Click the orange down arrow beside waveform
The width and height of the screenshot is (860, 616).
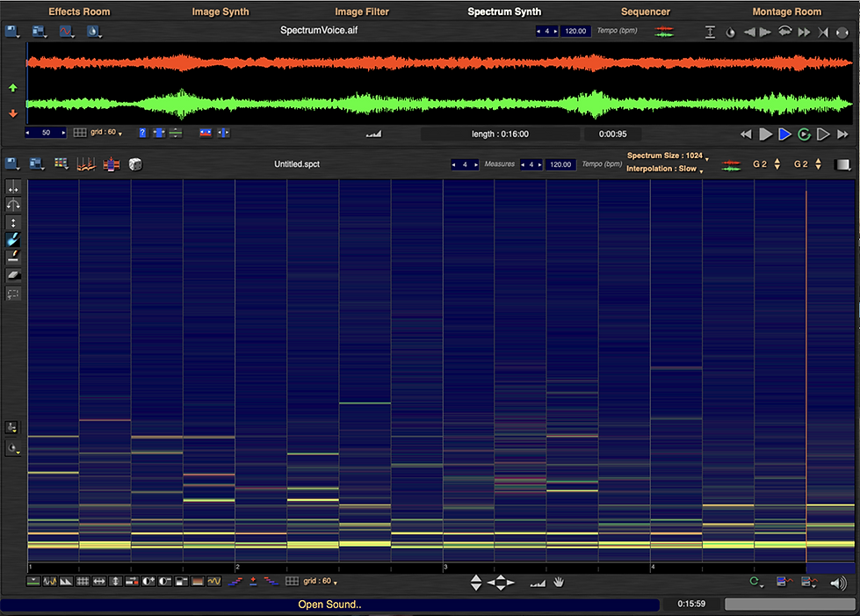pos(13,113)
